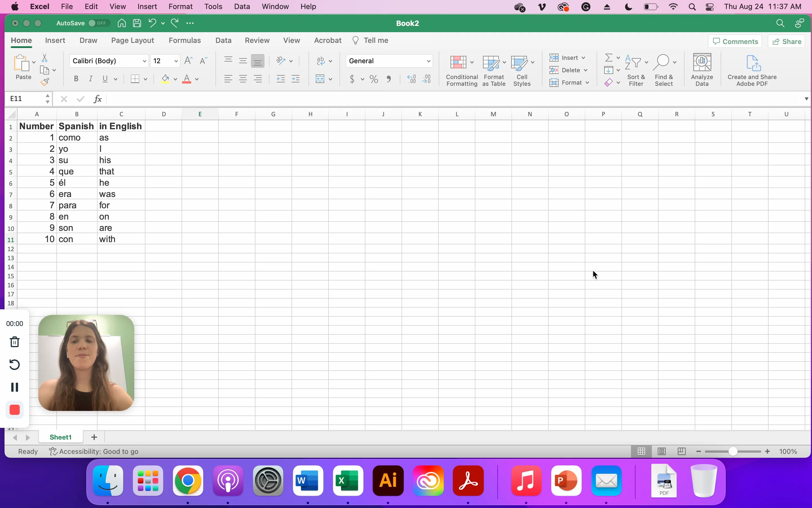Increase font size with the larger A icon

click(189, 60)
